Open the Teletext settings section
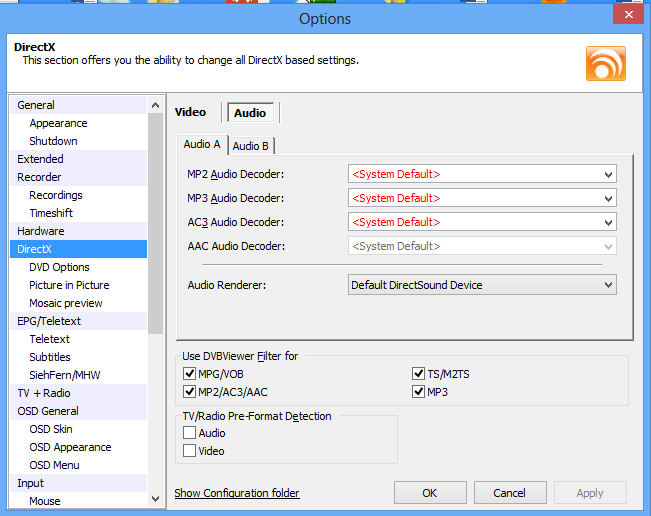Viewport: 651px width, 516px height. point(78,339)
